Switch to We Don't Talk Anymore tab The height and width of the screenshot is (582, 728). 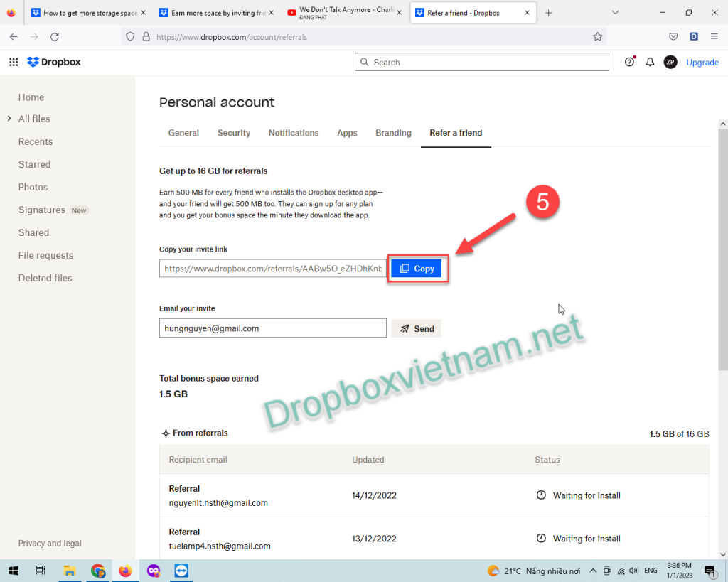(344, 13)
